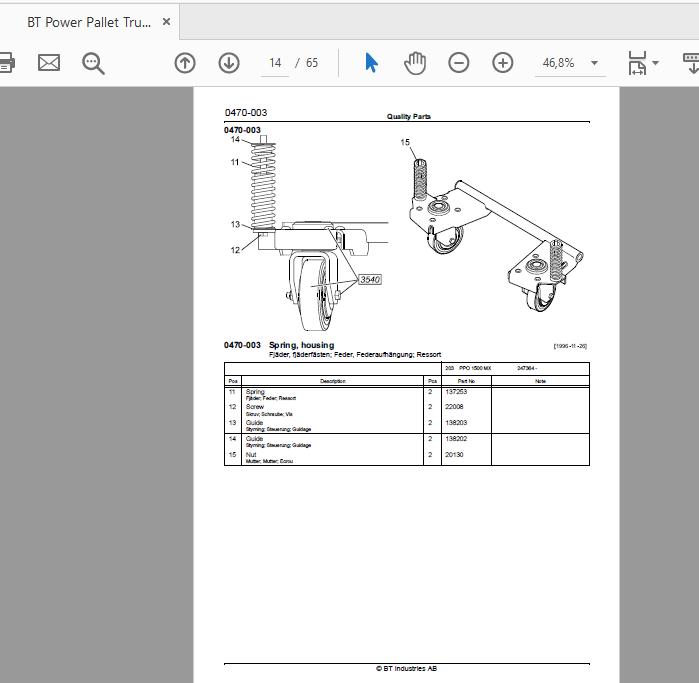Switch to BT Power Pallet Truck tab
This screenshot has height=683, width=699.
(x=89, y=22)
